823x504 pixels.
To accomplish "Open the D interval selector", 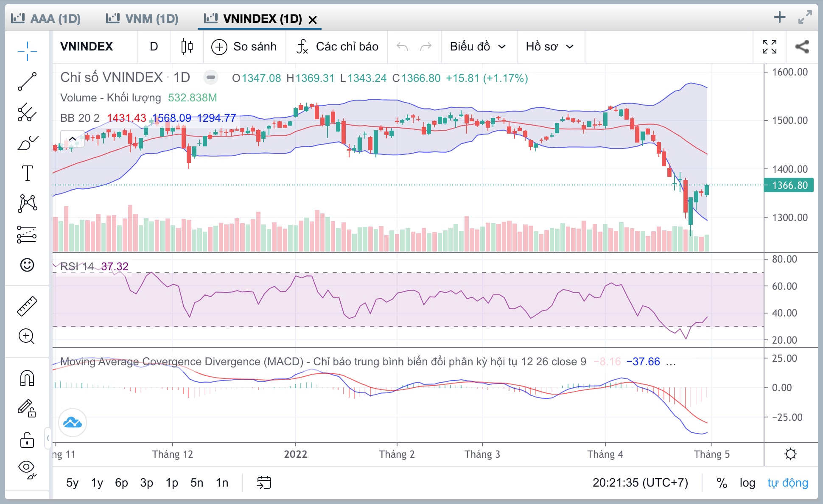I will pyautogui.click(x=154, y=47).
